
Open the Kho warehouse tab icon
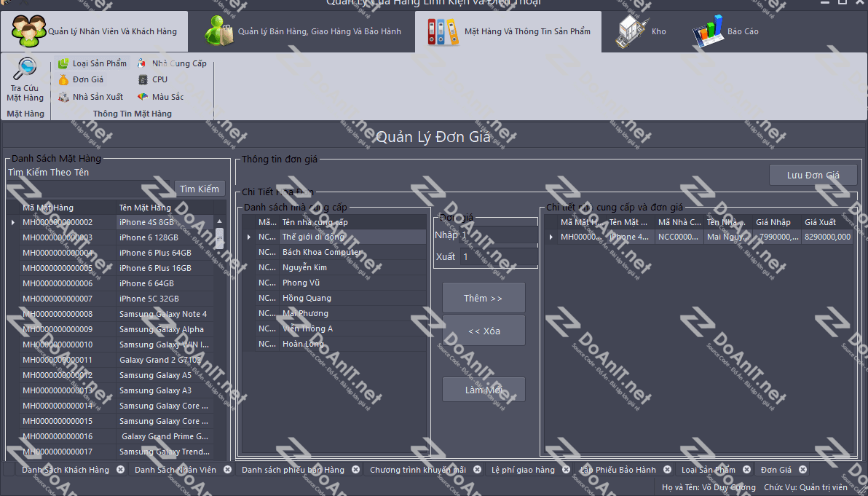coord(631,31)
